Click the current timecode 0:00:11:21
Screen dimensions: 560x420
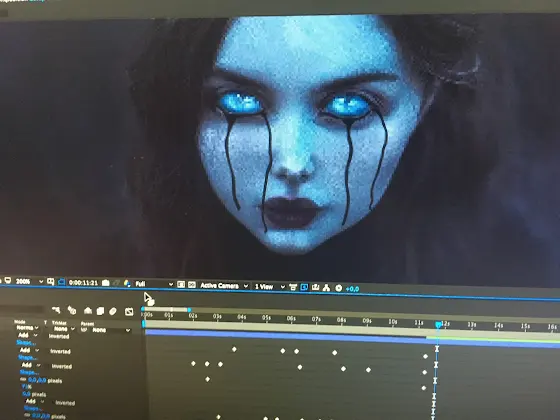(83, 282)
